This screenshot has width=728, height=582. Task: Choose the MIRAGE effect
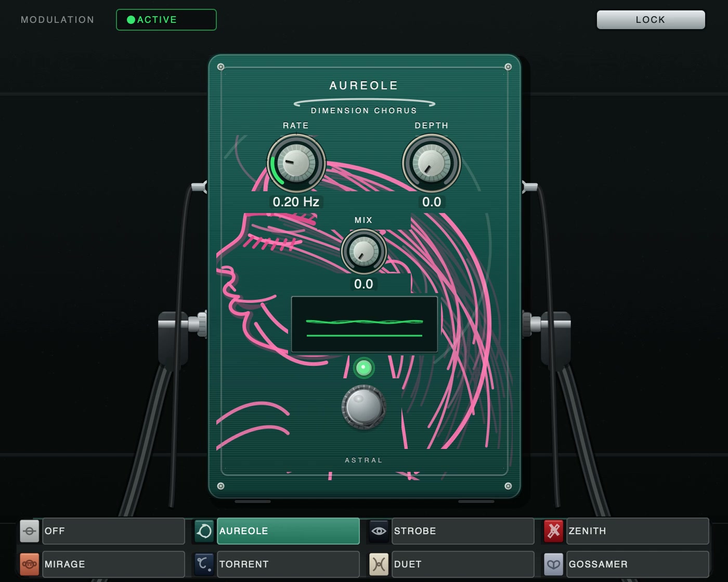[x=113, y=564]
